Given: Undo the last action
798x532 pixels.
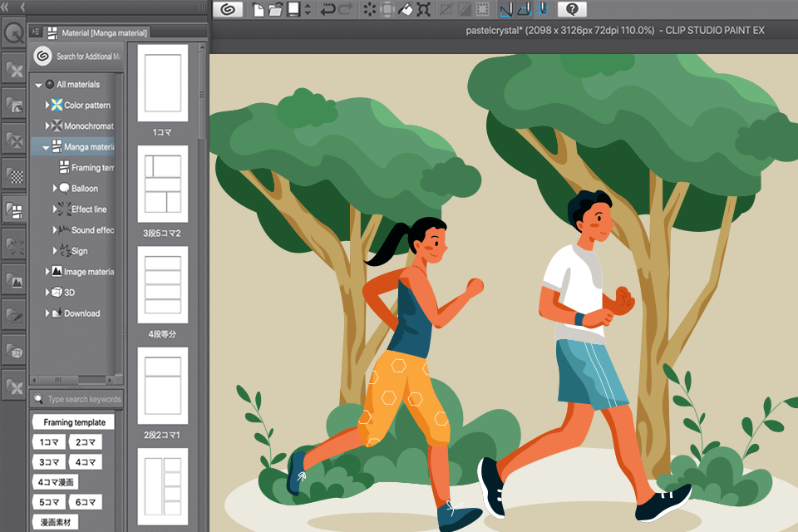Looking at the screenshot, I should coord(328,10).
